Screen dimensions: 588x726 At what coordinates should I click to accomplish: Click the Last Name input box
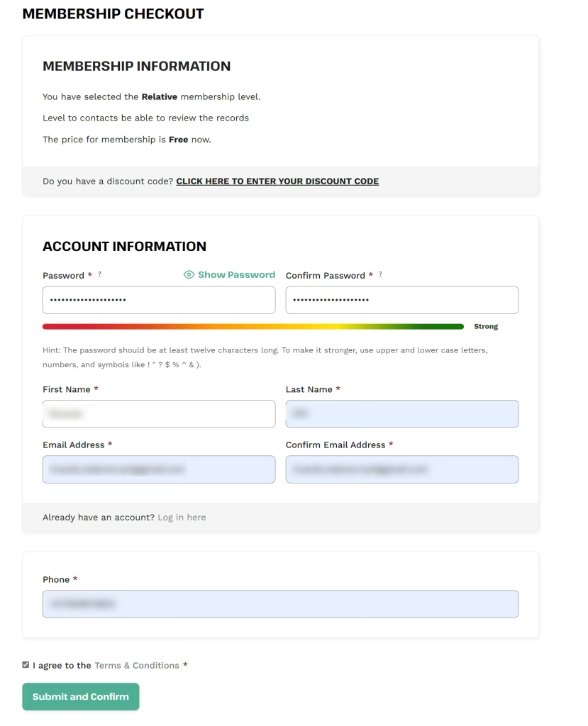pyautogui.click(x=401, y=414)
